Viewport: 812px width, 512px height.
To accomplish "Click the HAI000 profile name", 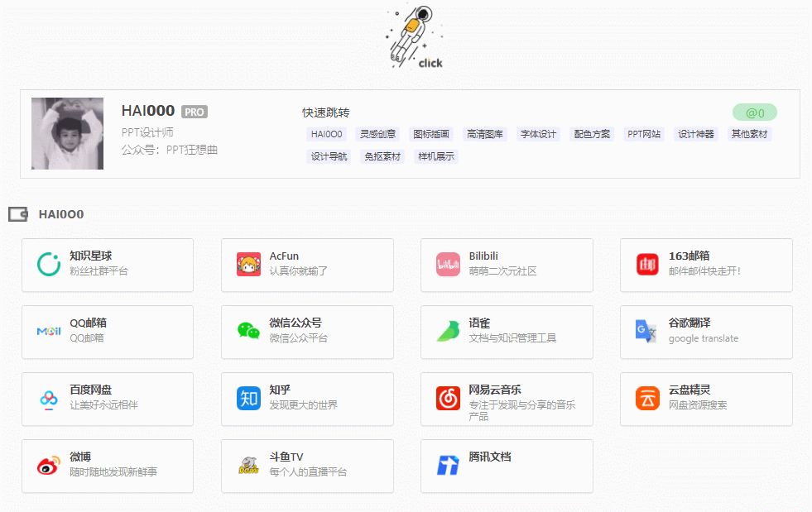I will (148, 111).
